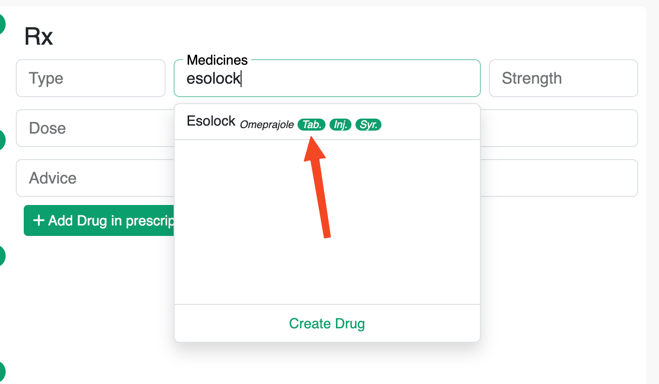Viewport: 659px width, 384px height.
Task: Click the plus icon on Add Drug button
Action: (38, 220)
